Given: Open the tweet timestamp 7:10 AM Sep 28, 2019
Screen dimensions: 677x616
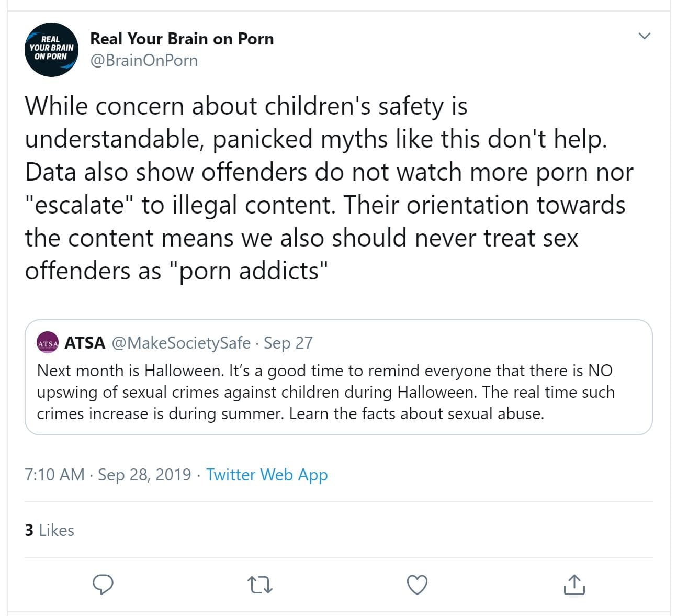Looking at the screenshot, I should coord(108,475).
